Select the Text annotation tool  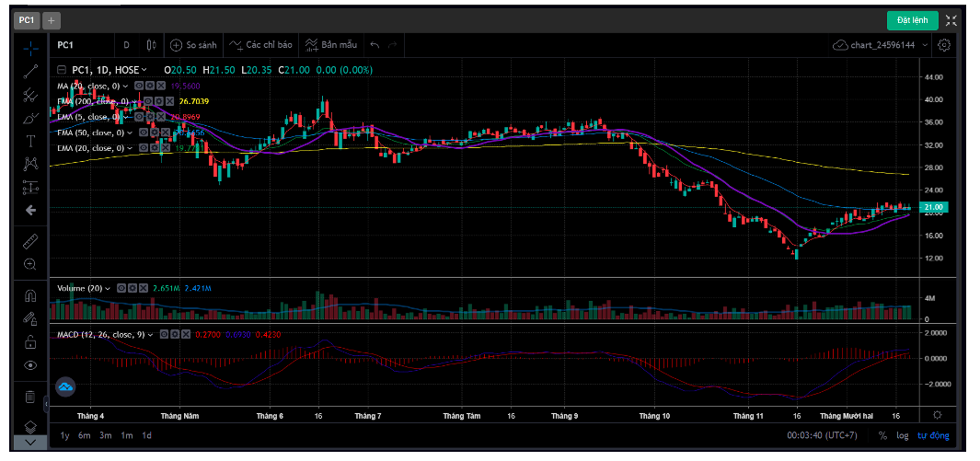point(30,141)
